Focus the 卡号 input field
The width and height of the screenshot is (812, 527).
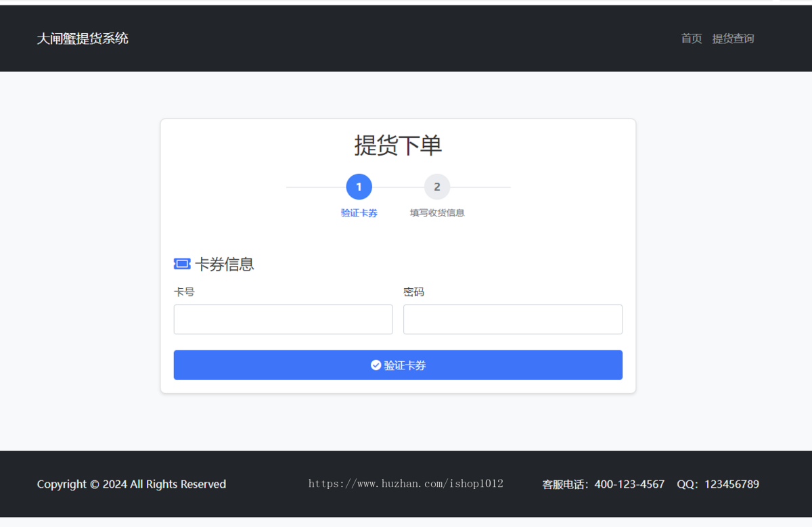[x=283, y=319]
